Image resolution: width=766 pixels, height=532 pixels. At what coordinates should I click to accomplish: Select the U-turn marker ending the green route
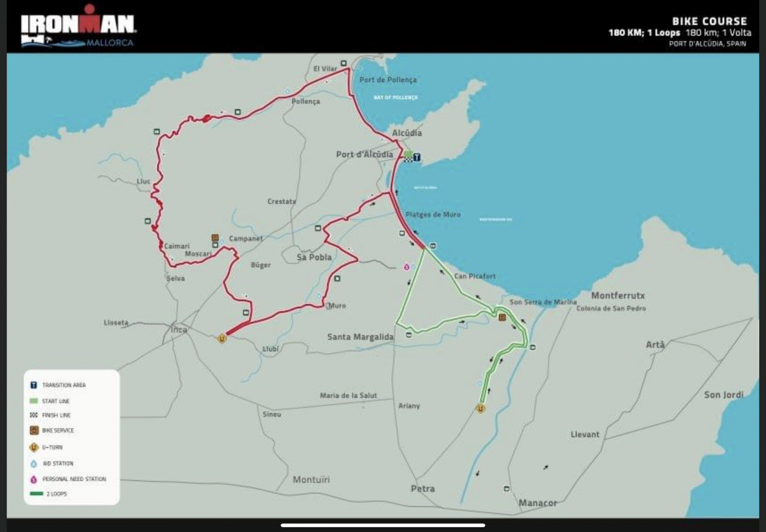point(480,409)
